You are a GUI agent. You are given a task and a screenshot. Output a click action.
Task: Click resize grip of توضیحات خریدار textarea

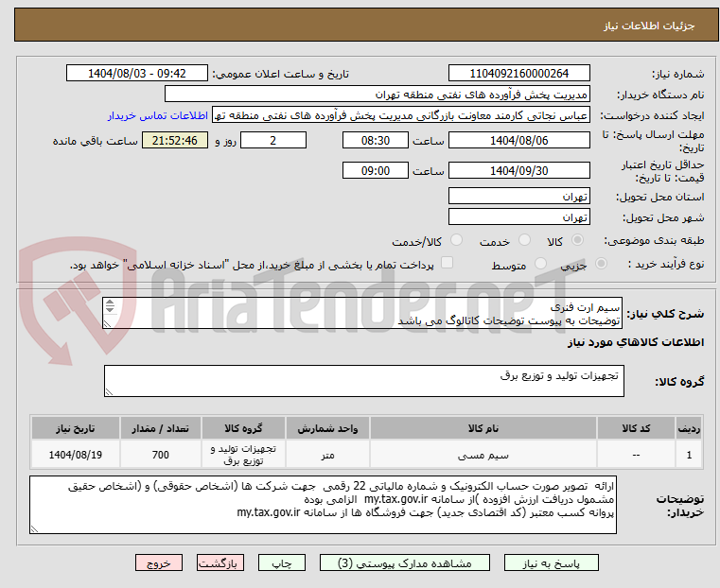[34, 528]
